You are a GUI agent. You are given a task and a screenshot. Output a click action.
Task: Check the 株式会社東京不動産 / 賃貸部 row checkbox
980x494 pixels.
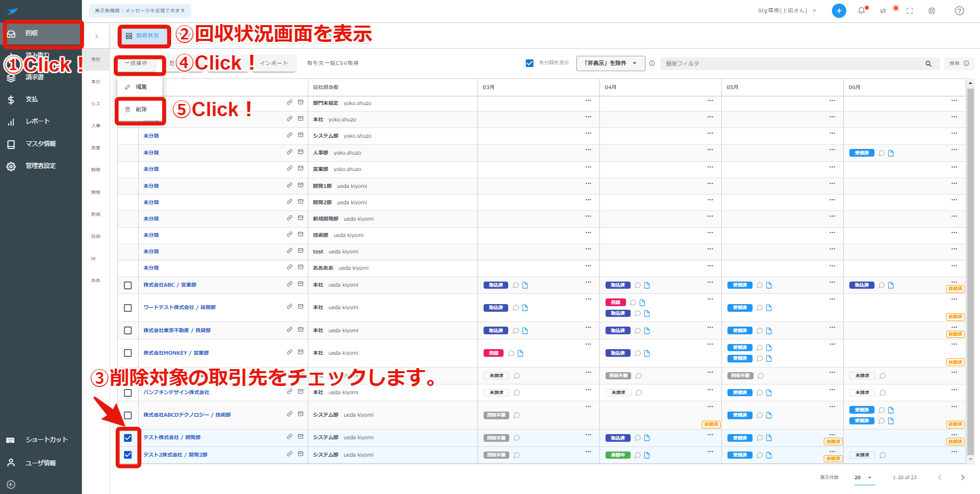(128, 331)
